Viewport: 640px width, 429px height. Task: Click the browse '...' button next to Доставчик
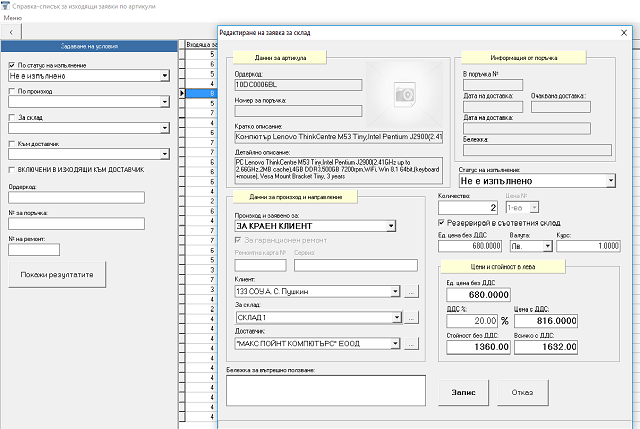coord(411,344)
